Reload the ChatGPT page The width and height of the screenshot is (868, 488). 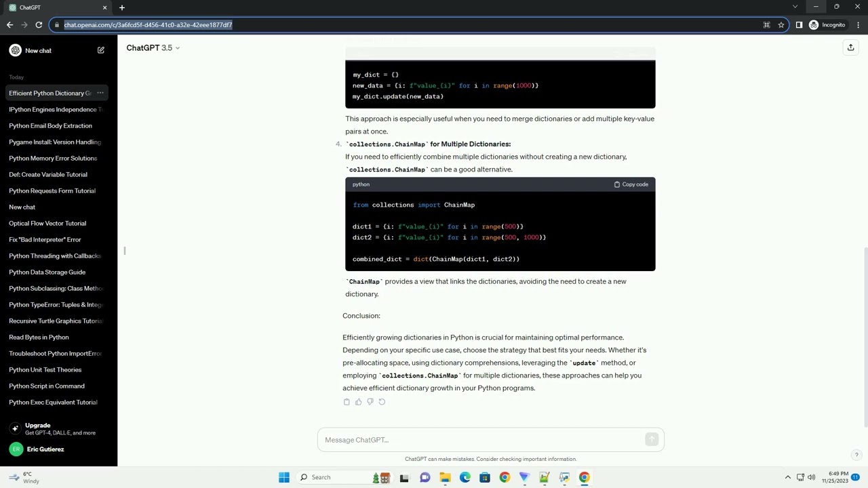coord(39,25)
